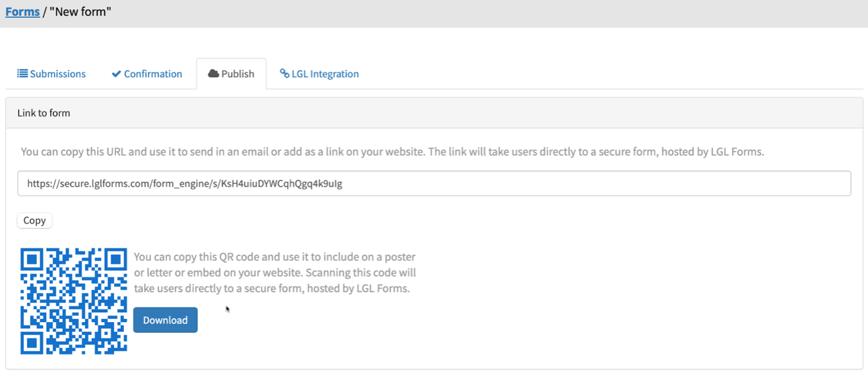868x375 pixels.
Task: Click the QR code's top-right finder square
Action: click(x=115, y=260)
